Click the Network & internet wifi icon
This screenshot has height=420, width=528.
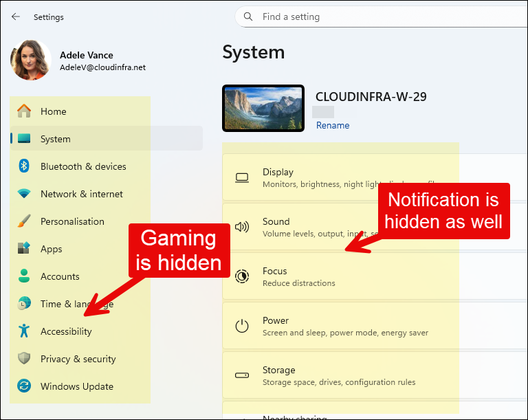[x=25, y=194]
